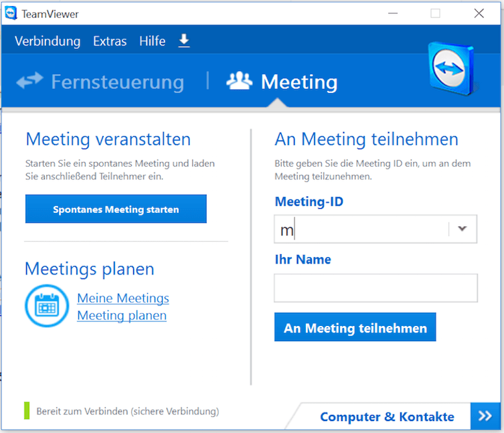Screen dimensions: 504x433
Task: Select the Meeting tab
Action: click(x=299, y=82)
